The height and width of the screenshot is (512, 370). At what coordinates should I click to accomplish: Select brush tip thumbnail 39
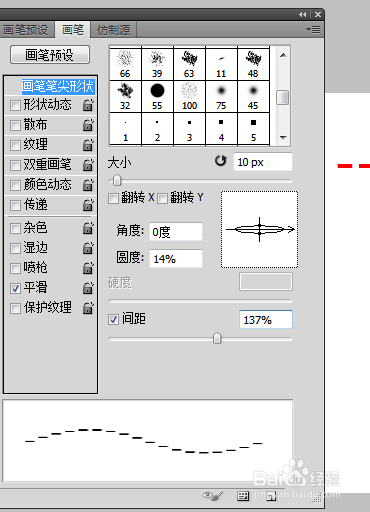[x=157, y=64]
